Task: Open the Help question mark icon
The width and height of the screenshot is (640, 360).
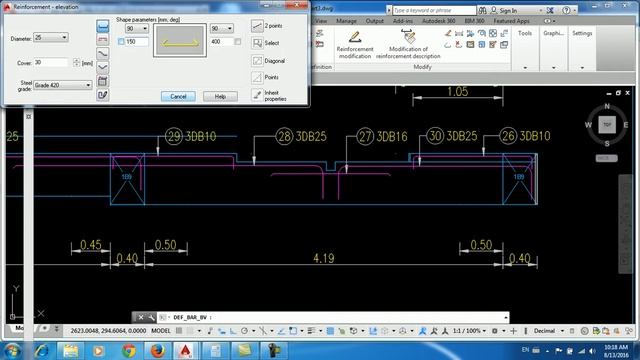Action: (x=566, y=10)
